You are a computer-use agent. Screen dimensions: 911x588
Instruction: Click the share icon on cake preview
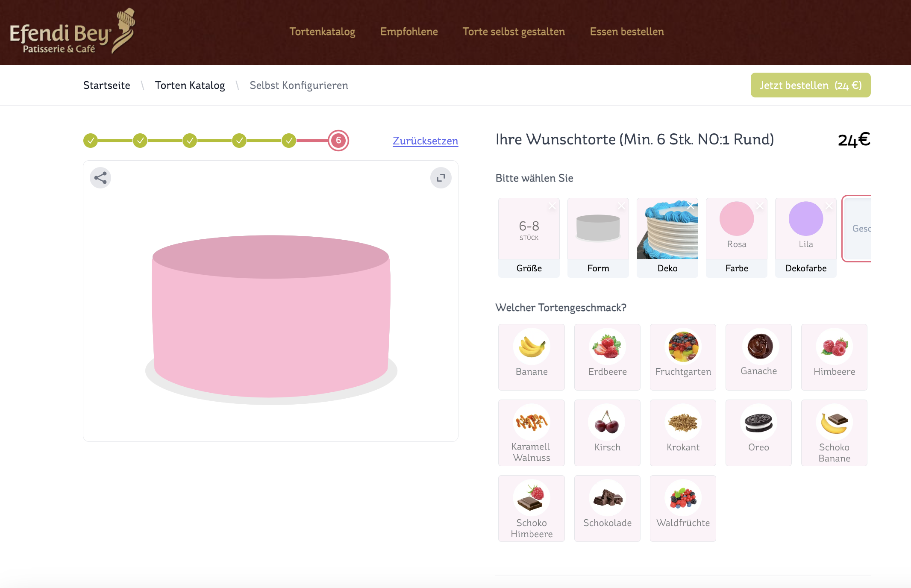[x=100, y=178]
